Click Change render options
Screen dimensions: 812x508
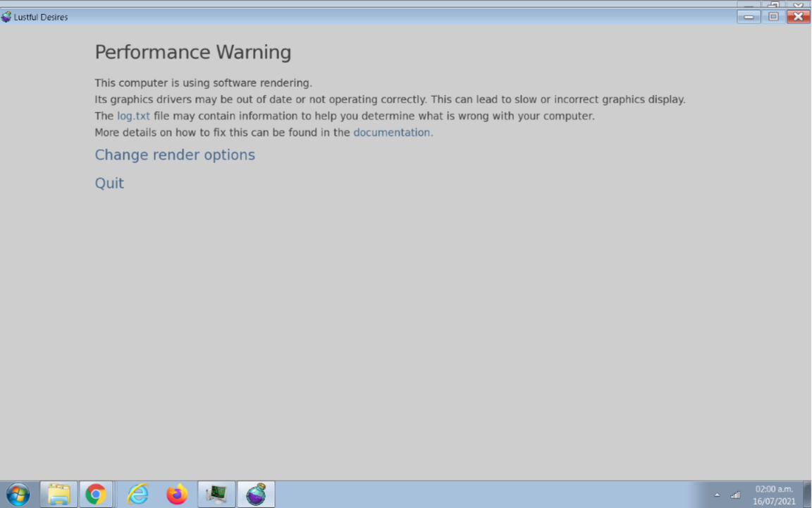175,155
